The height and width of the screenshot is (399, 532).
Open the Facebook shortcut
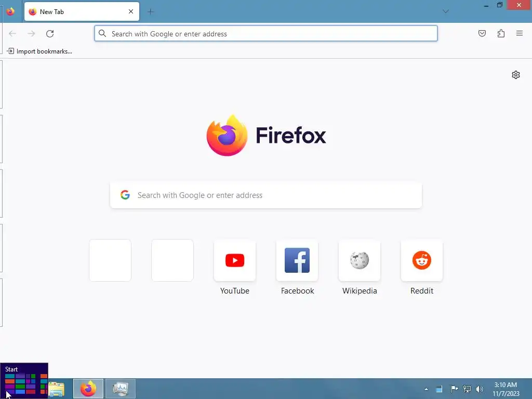tap(297, 260)
